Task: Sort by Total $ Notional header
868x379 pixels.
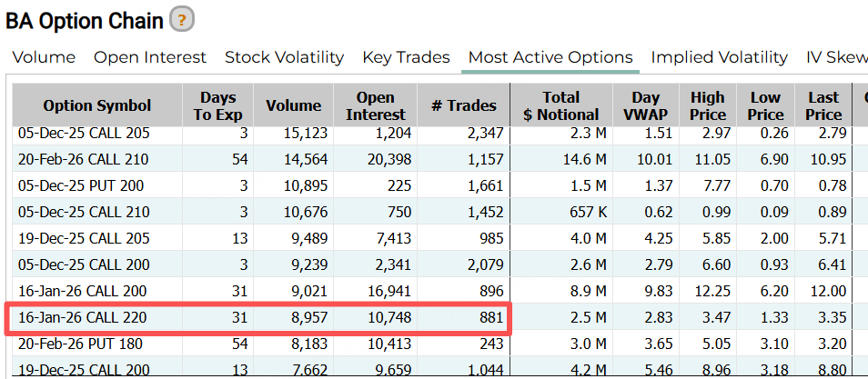Action: click(x=560, y=106)
